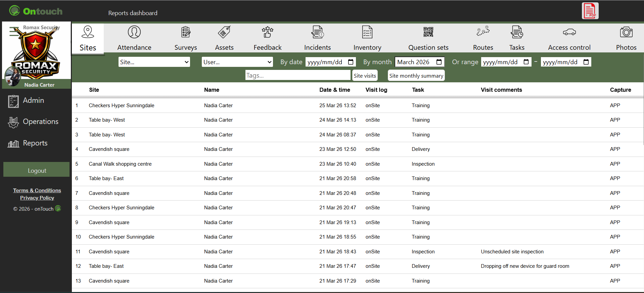
Task: Open the Routes map icon
Action: (x=483, y=32)
